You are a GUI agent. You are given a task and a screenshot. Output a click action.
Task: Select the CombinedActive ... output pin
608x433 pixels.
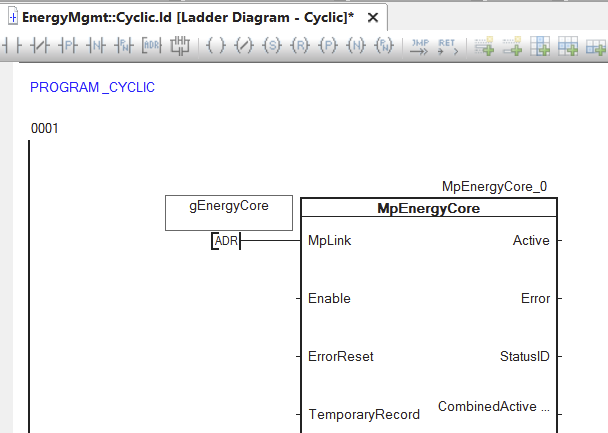[x=494, y=406]
